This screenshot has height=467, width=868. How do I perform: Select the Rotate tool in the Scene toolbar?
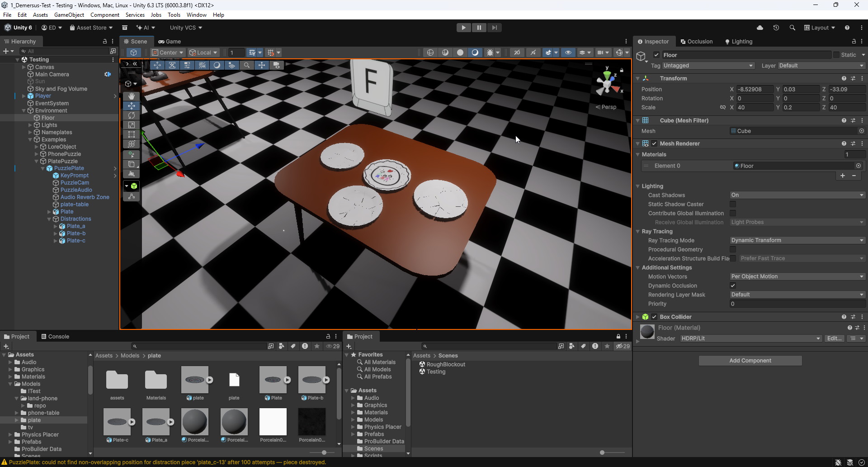131,115
